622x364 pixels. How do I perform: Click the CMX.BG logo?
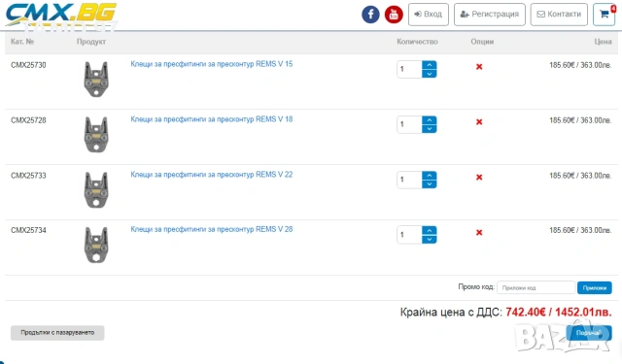point(60,16)
